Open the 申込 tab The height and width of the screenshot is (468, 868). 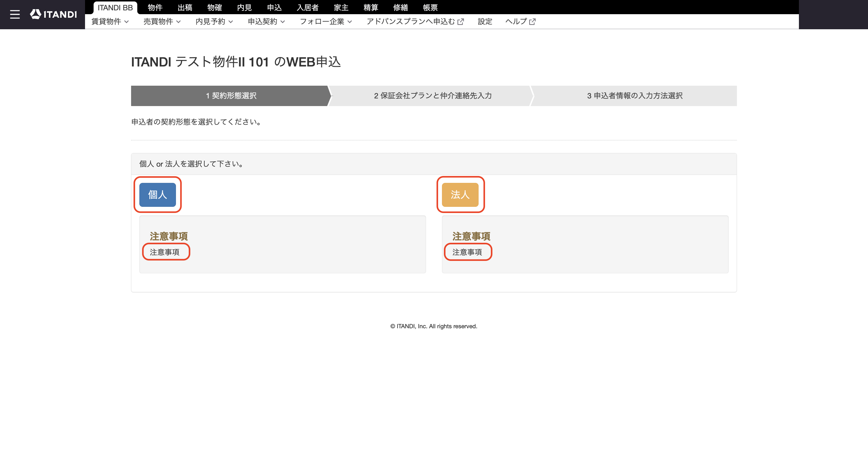[274, 7]
